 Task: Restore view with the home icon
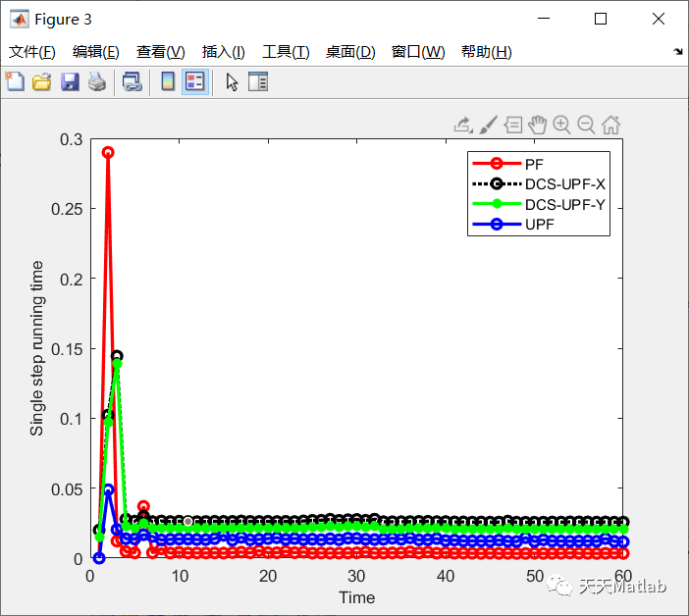pos(610,126)
